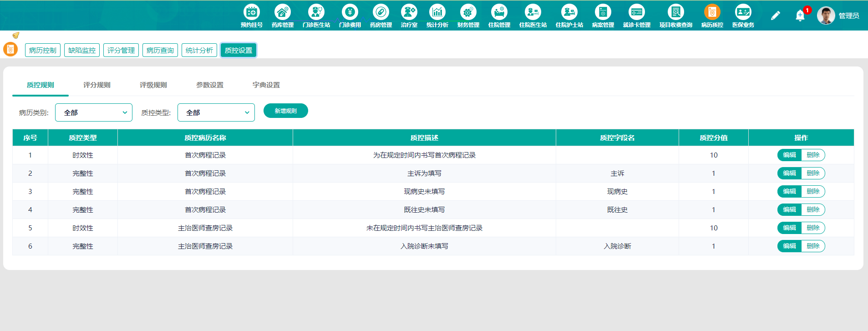868x331 pixels.
Task: Click 删除 for rule number 6
Action: (813, 246)
